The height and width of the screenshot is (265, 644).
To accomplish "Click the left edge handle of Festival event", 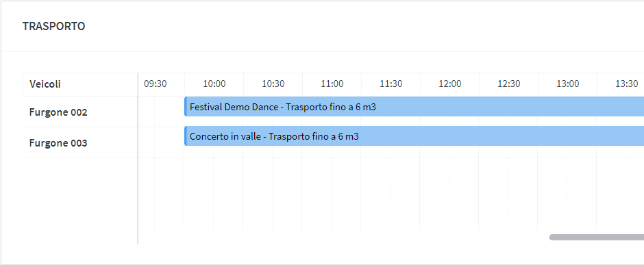I will [186, 107].
